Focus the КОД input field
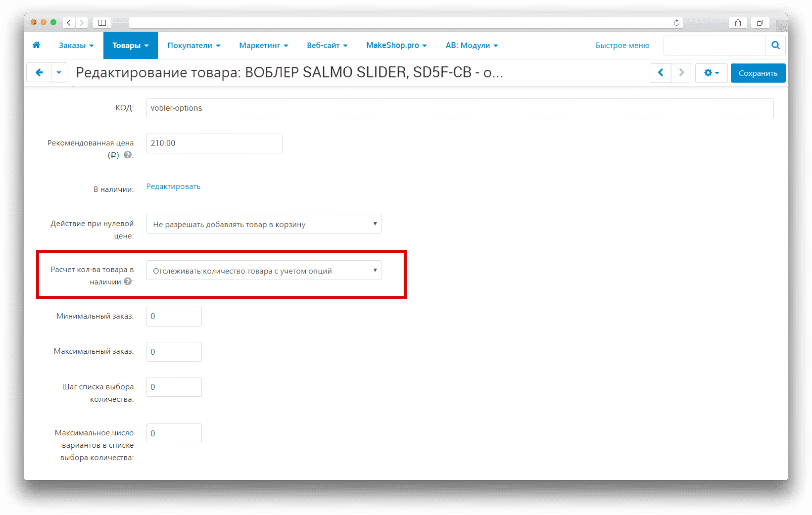This screenshot has width=812, height=515. (460, 108)
